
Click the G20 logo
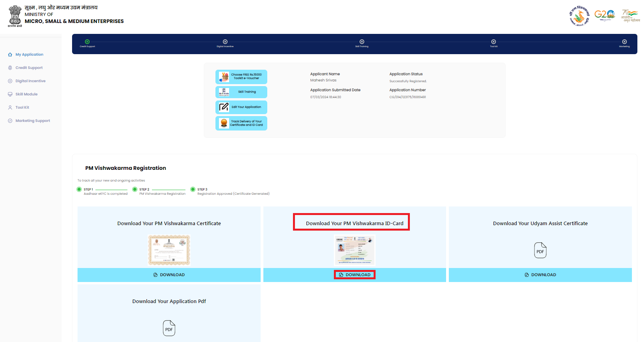pyautogui.click(x=605, y=15)
